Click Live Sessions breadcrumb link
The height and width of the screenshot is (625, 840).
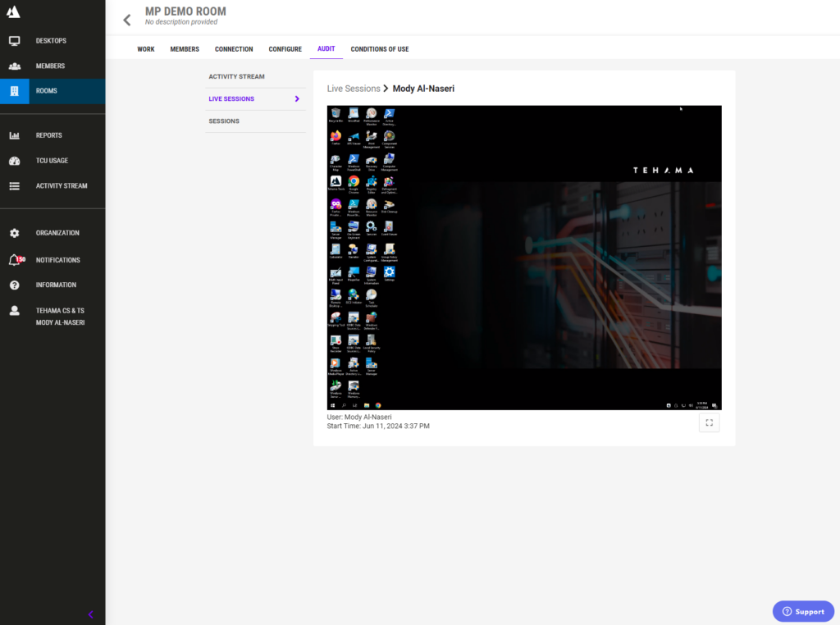354,89
